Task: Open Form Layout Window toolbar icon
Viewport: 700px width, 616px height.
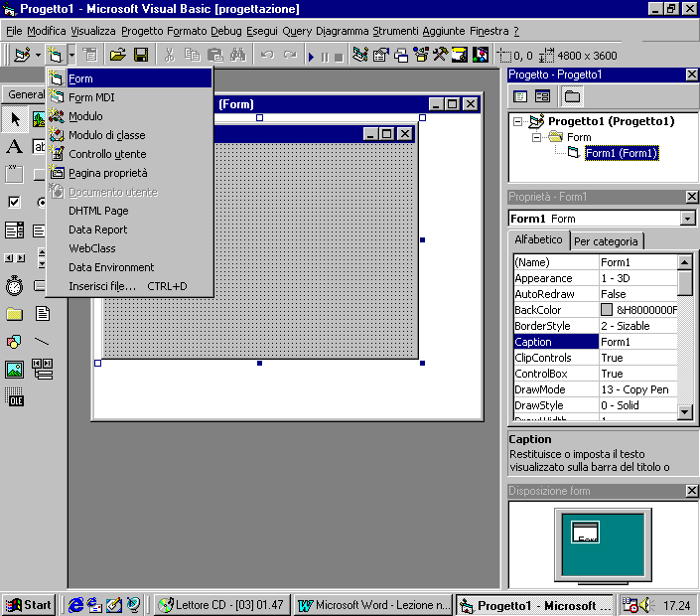Action: [401, 56]
